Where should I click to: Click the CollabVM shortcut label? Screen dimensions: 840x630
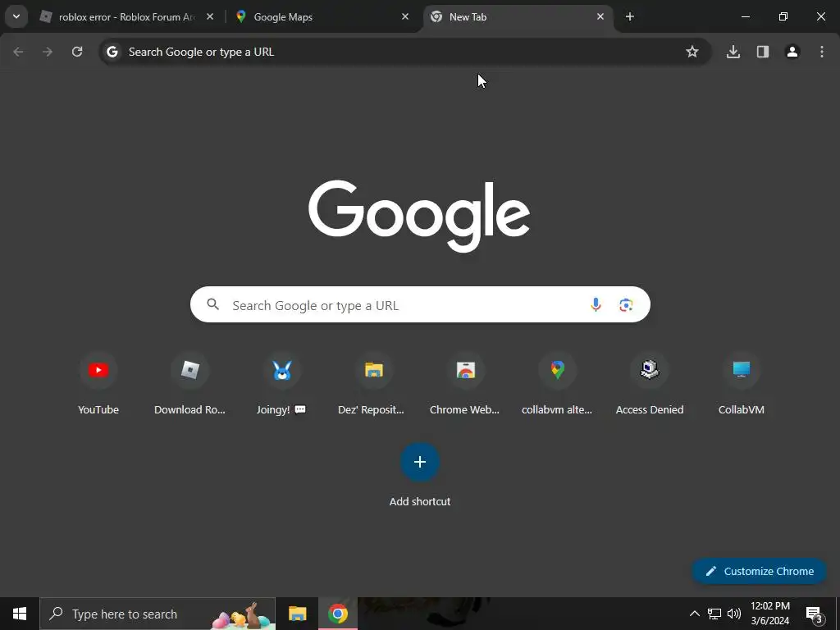pyautogui.click(x=741, y=410)
